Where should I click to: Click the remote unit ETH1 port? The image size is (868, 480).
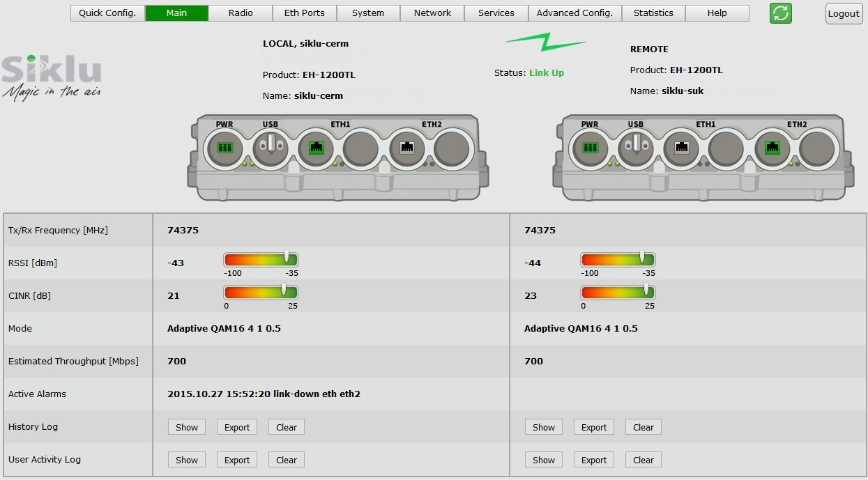682,148
